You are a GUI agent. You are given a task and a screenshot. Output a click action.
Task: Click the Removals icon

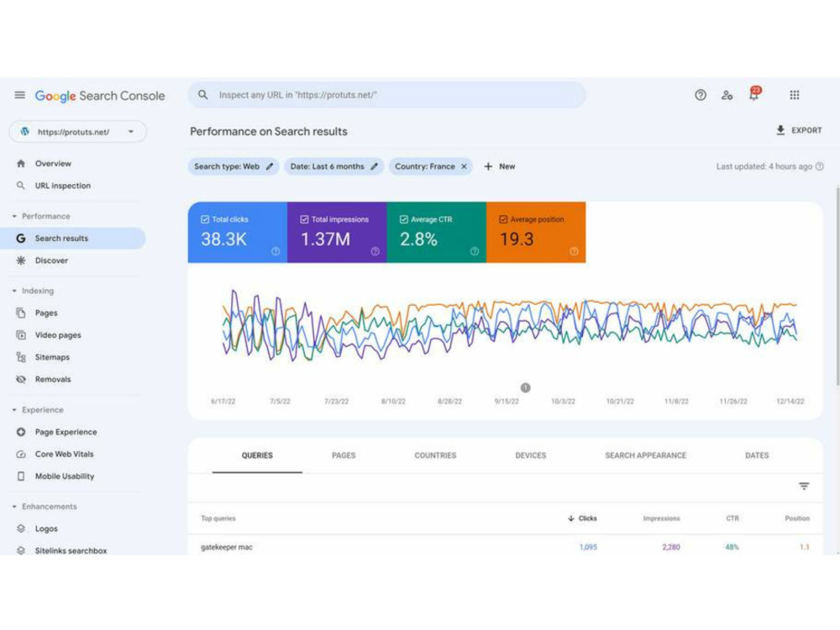pyautogui.click(x=21, y=379)
